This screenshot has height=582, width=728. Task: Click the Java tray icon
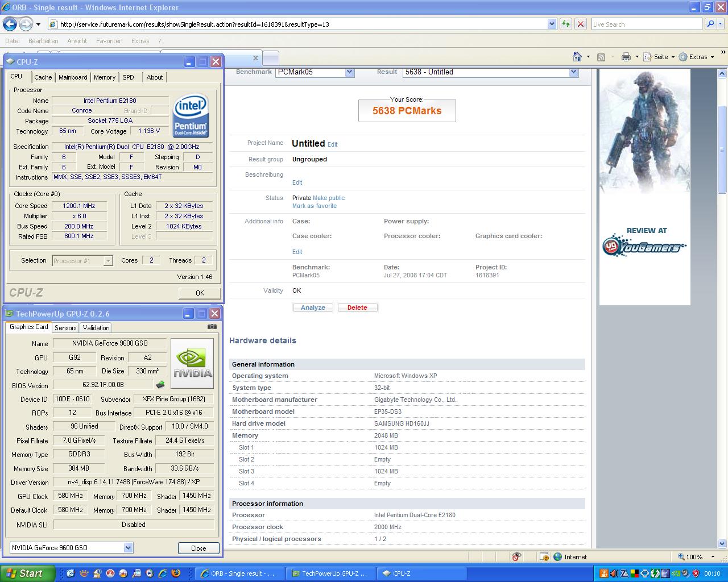click(x=604, y=573)
